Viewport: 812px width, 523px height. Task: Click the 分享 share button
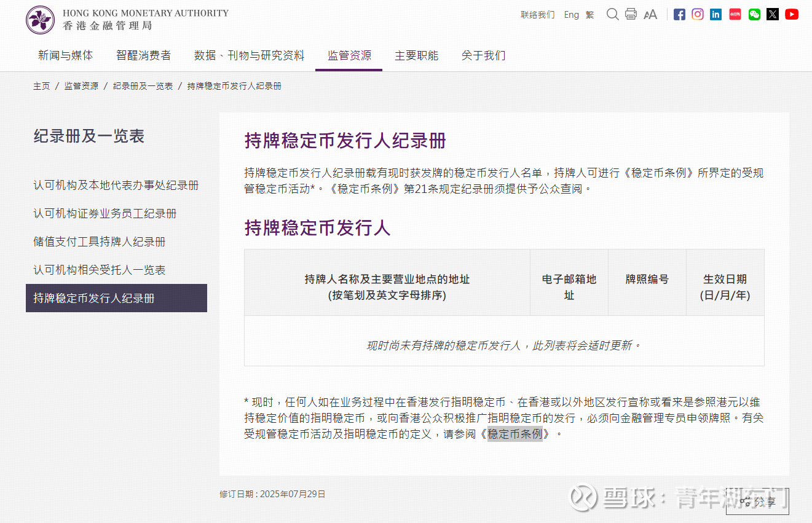pyautogui.click(x=757, y=501)
